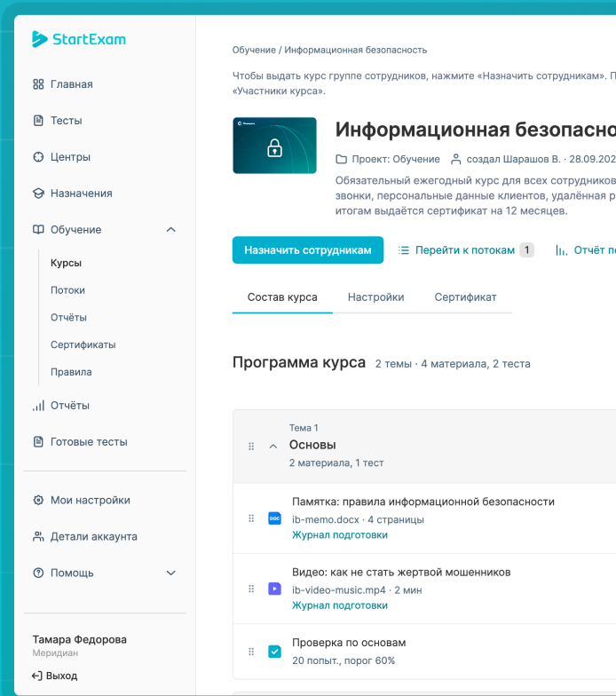Click the folder icon near Проект: Обучение
616x696 pixels.
click(x=341, y=159)
